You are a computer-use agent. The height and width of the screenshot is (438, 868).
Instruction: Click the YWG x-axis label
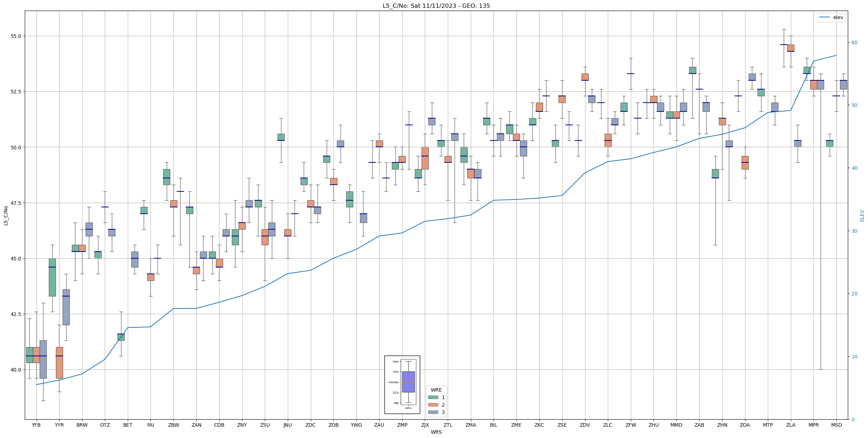tap(356, 425)
